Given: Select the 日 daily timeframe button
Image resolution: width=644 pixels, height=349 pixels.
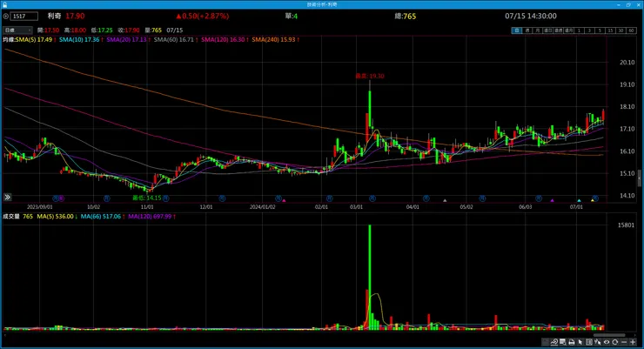Looking at the screenshot, I should tap(517, 30).
